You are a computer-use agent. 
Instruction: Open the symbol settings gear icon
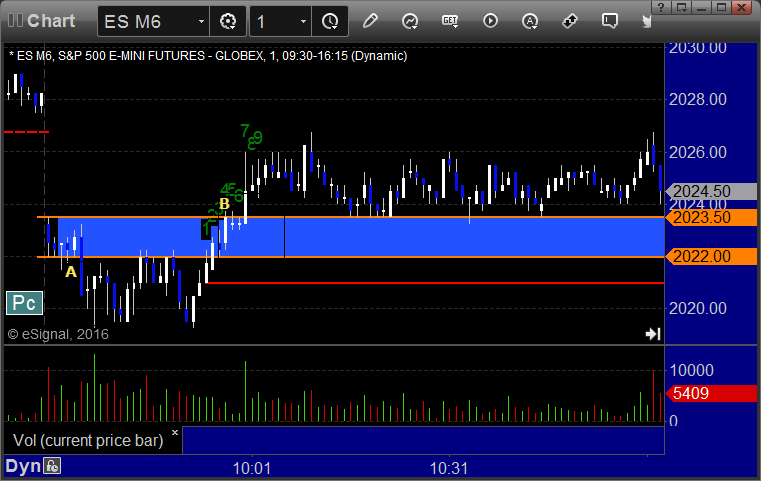pyautogui.click(x=228, y=21)
